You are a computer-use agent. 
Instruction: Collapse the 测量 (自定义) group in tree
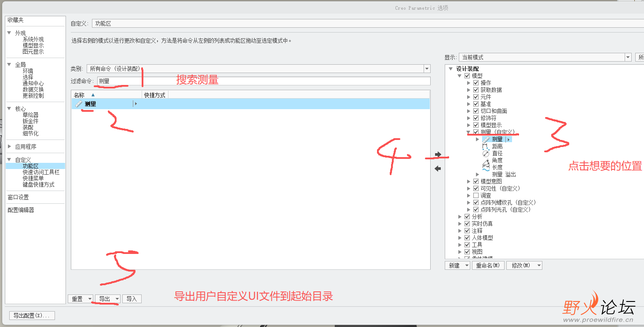(x=469, y=132)
